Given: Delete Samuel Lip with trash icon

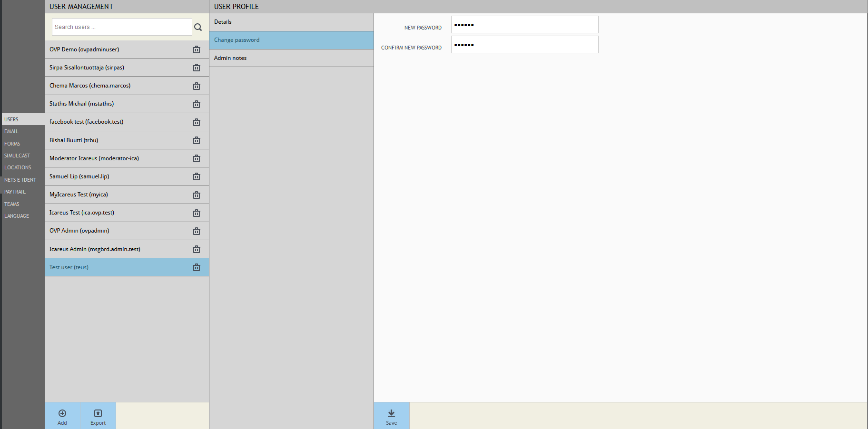Looking at the screenshot, I should tap(196, 176).
